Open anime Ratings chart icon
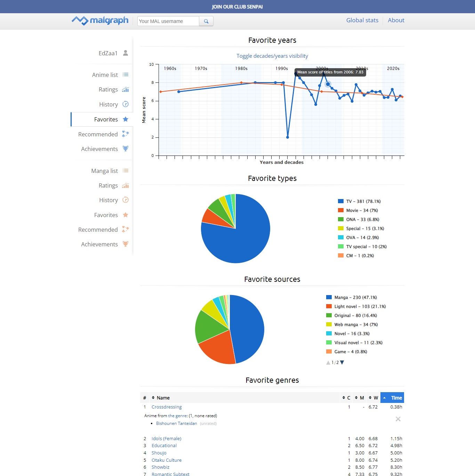This screenshot has height=476, width=475. pyautogui.click(x=126, y=89)
